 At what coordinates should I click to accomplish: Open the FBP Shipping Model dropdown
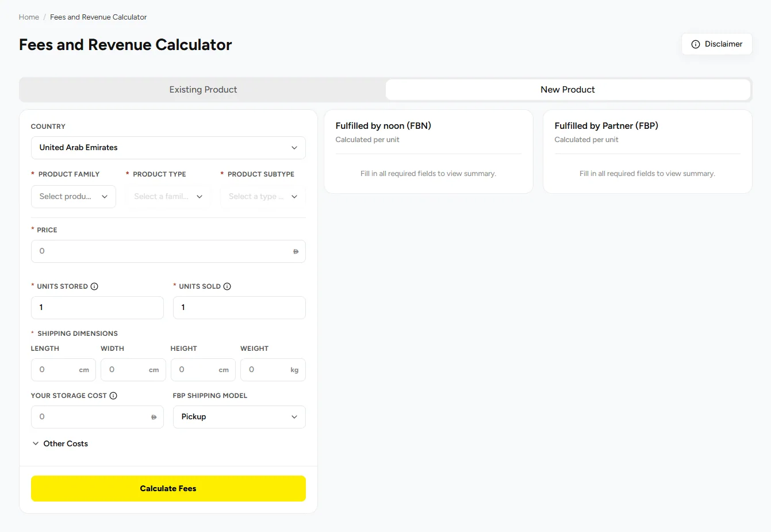point(239,417)
